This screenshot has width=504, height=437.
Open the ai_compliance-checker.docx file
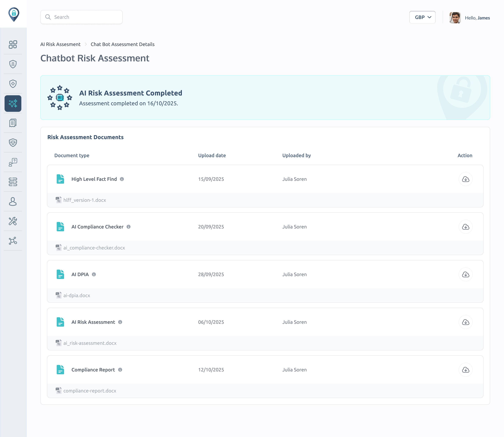(94, 248)
